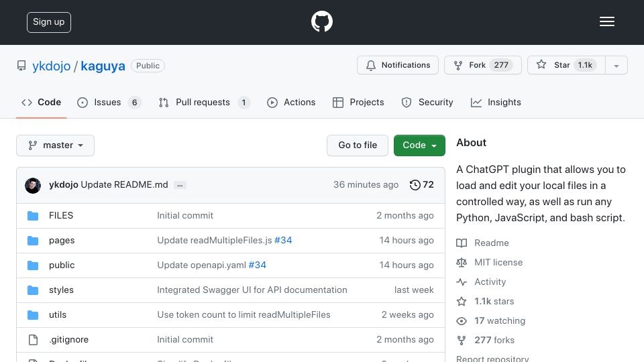Click the utils folder icon

[x=33, y=315]
